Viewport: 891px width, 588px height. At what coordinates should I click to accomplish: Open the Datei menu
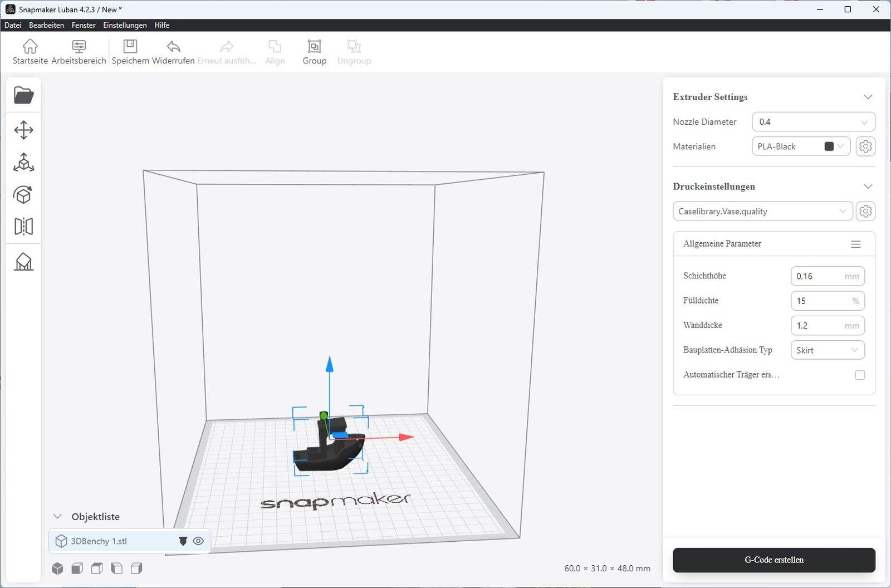coord(13,25)
